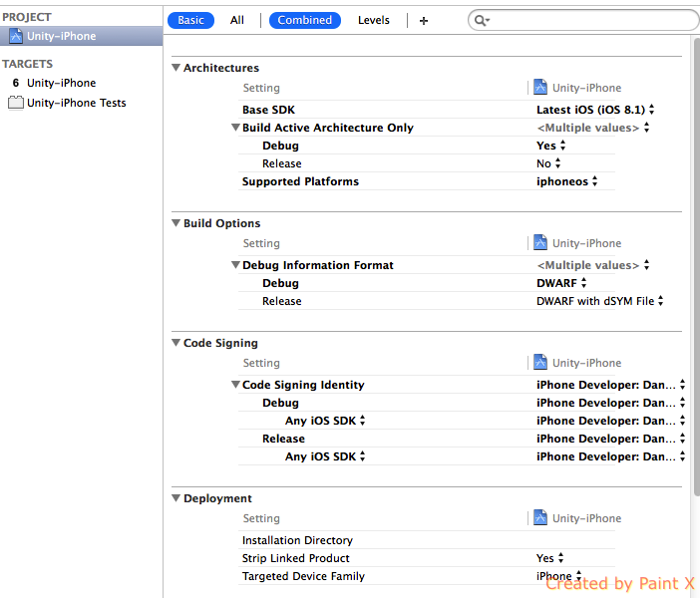The width and height of the screenshot is (700, 598).
Task: Select the Unity-iPhone target app icon
Action: click(16, 83)
